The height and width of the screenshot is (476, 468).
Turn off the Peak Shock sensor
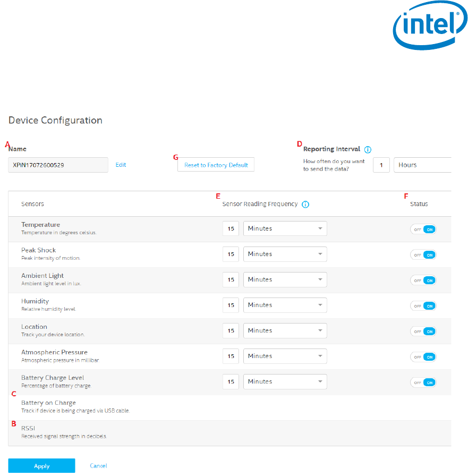point(423,254)
